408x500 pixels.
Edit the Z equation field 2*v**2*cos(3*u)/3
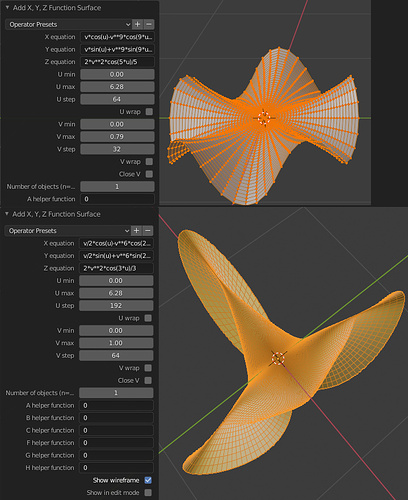[x=116, y=268]
